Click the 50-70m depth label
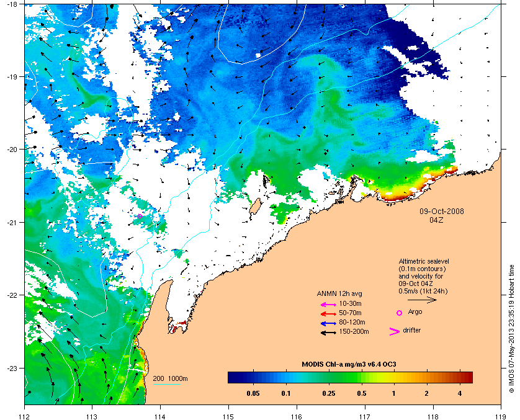Screen dimensions: 520x420 [x=350, y=313]
